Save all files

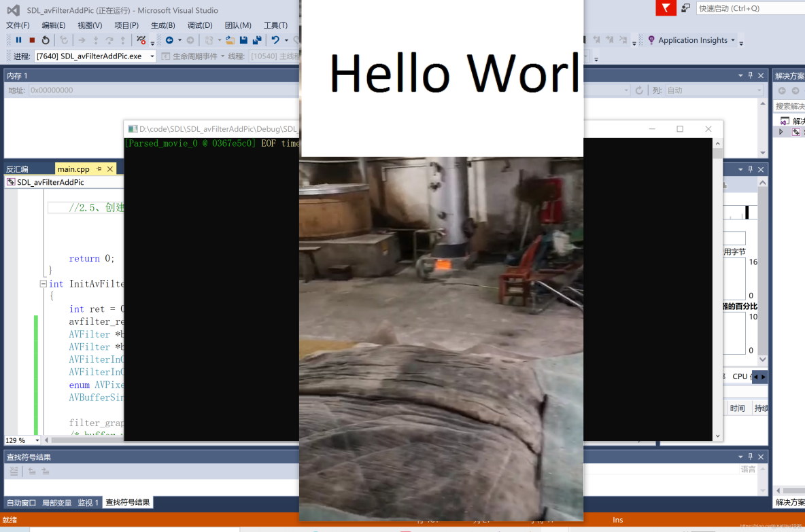tap(257, 40)
